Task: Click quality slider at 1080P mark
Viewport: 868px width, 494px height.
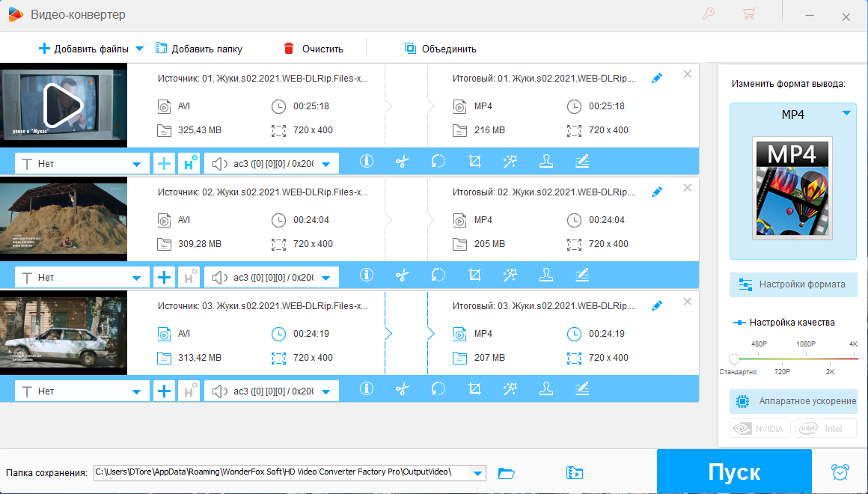Action: pos(805,358)
